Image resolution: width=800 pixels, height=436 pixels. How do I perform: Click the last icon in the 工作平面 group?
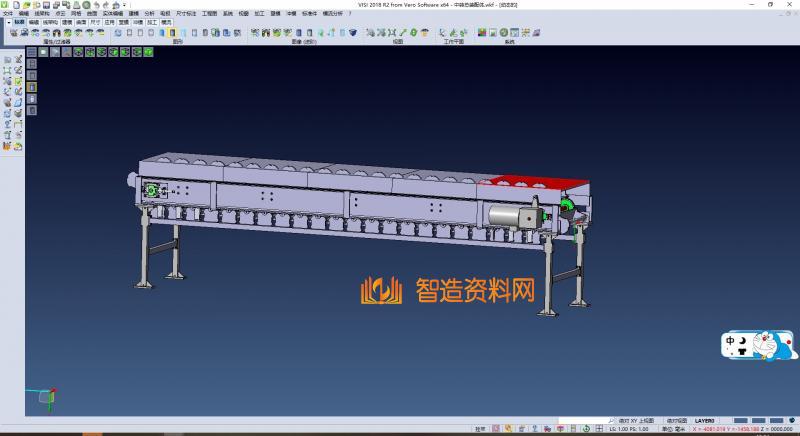464,33
